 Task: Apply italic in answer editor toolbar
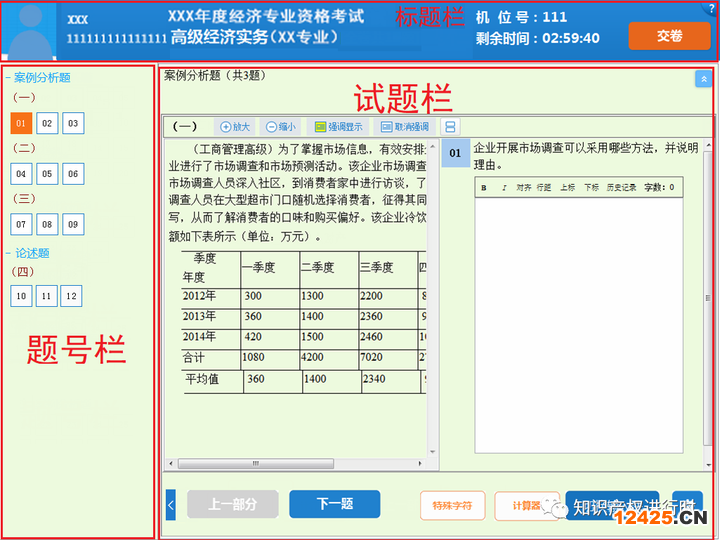503,187
